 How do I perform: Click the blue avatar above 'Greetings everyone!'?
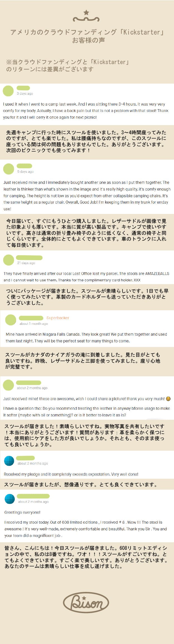(10, 499)
